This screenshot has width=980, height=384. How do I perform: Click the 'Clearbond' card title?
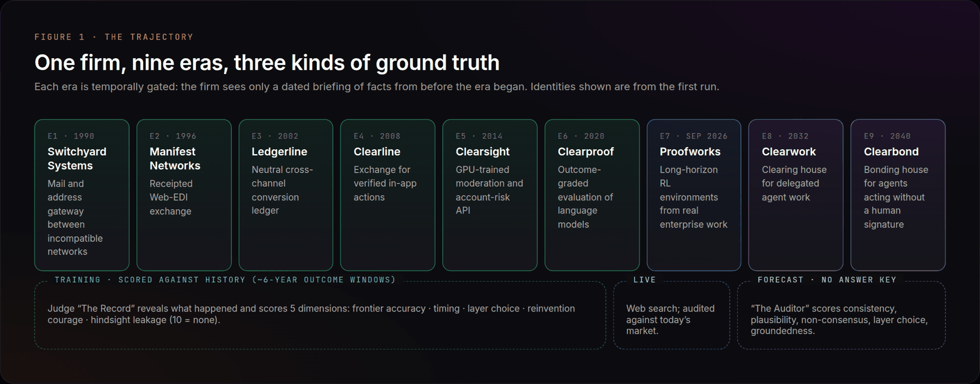tap(891, 152)
